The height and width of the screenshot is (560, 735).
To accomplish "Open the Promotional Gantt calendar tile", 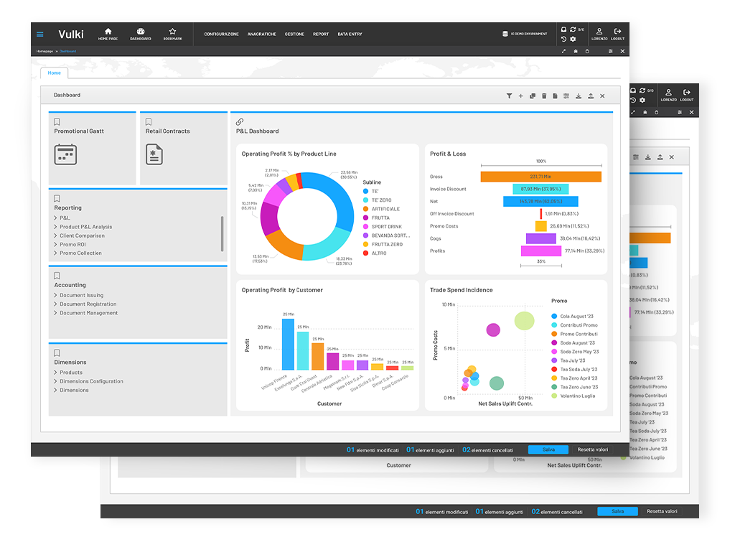I will click(x=65, y=154).
